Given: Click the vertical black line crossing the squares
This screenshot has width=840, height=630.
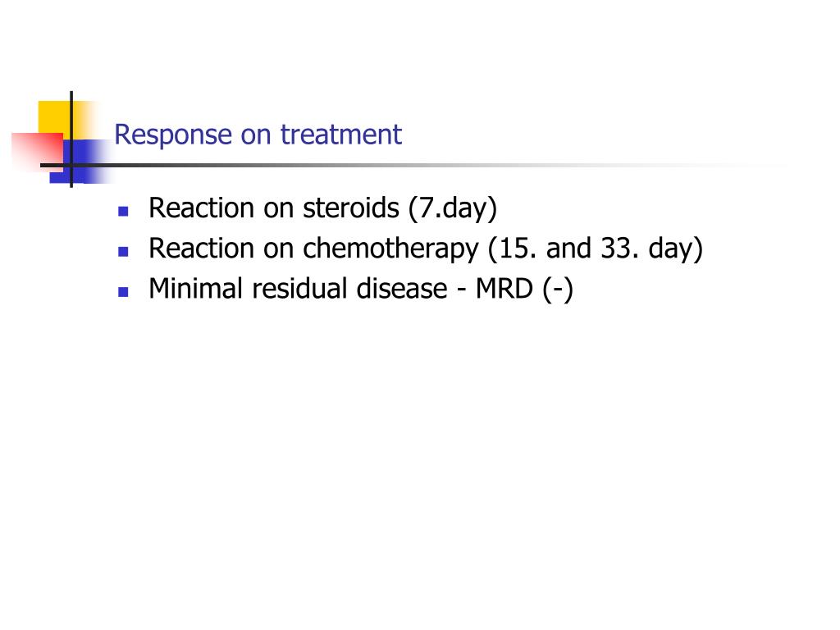Looking at the screenshot, I should 71,139.
